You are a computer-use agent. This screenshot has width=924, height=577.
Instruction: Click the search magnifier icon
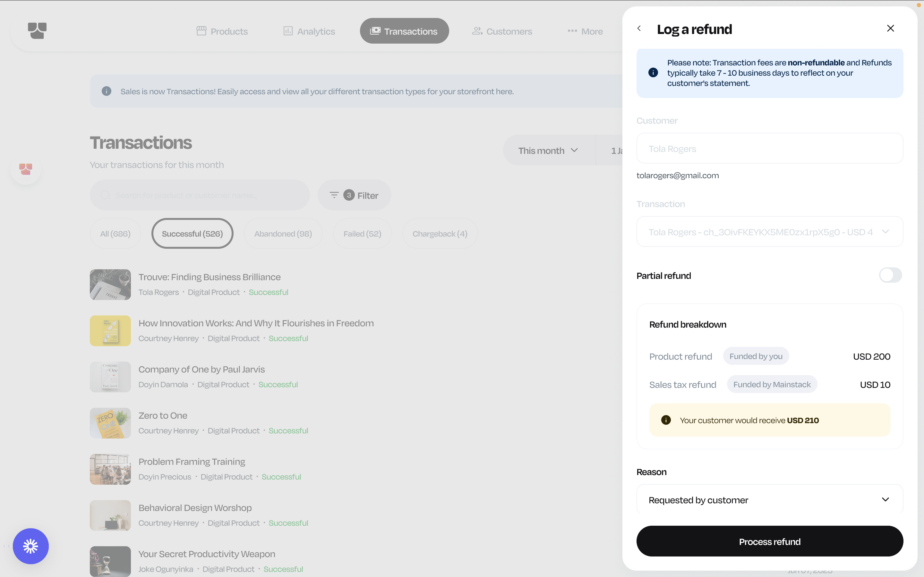pos(105,196)
